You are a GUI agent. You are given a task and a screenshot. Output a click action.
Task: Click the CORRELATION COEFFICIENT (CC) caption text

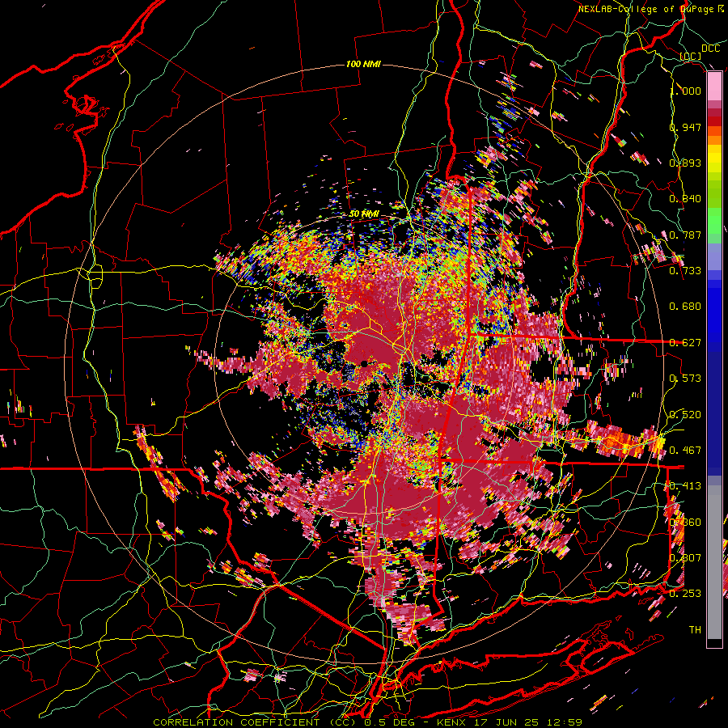pyautogui.click(x=256, y=722)
